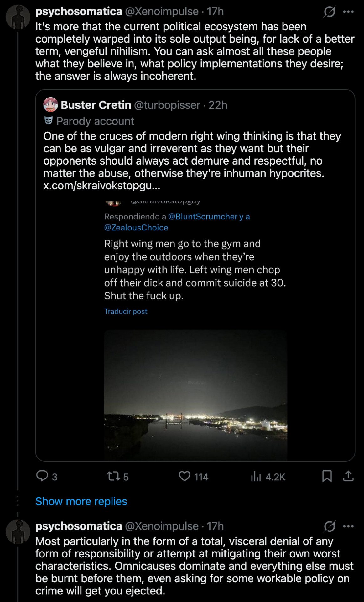
Task: Expand Show more replies
Action: [81, 501]
